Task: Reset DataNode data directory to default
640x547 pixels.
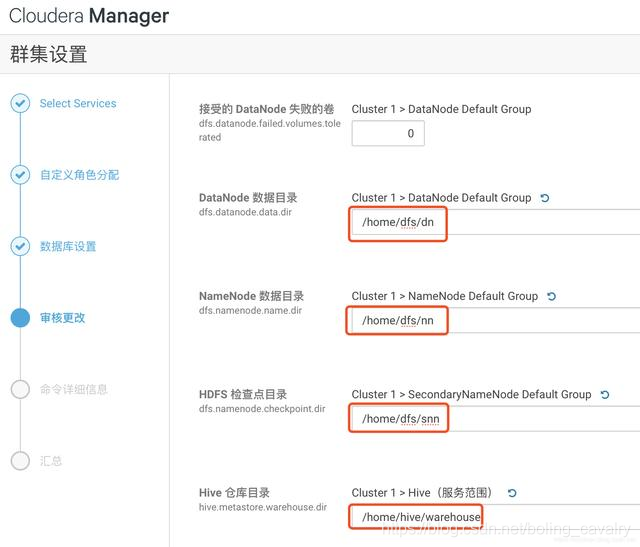Action: (x=544, y=198)
